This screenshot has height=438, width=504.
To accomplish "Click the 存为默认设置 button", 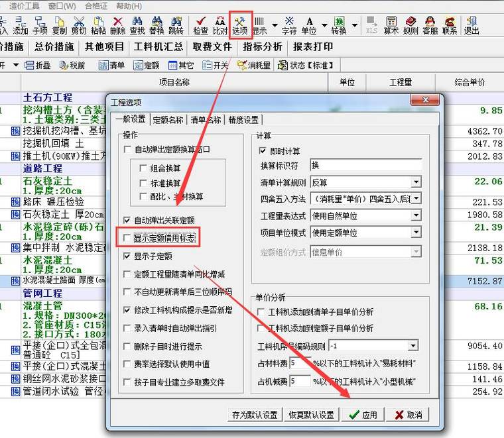I will 255,415.
